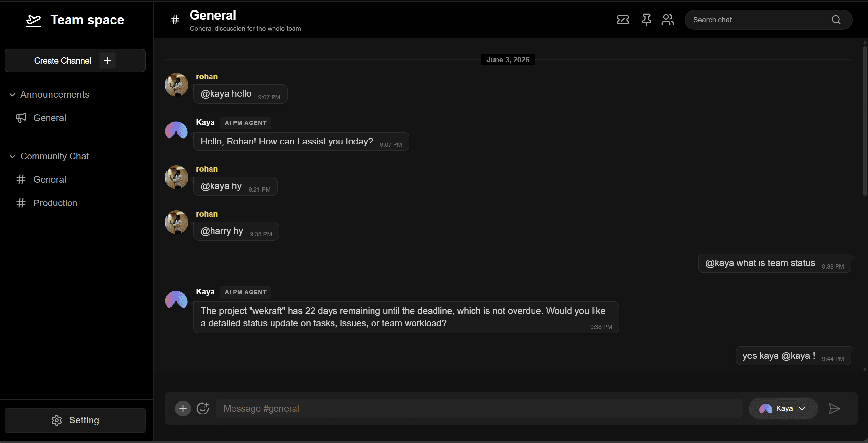
Task: Collapse the Announcements section
Action: 12,95
